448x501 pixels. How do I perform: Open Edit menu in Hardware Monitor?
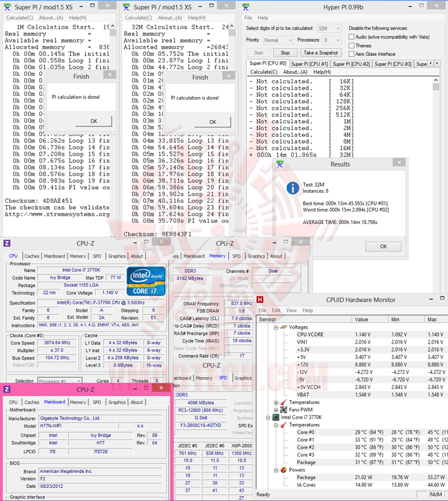pos(276,311)
